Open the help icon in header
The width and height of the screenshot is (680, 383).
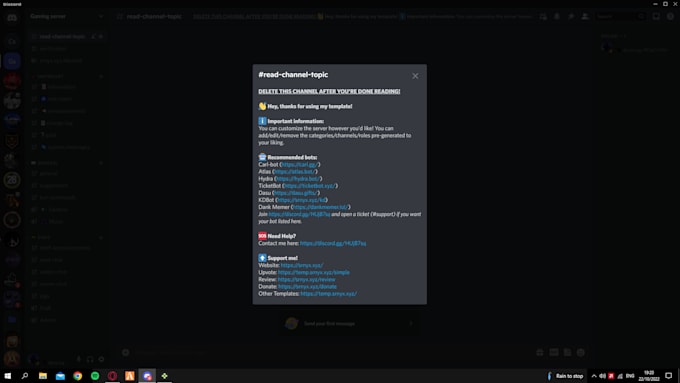[x=670, y=16]
